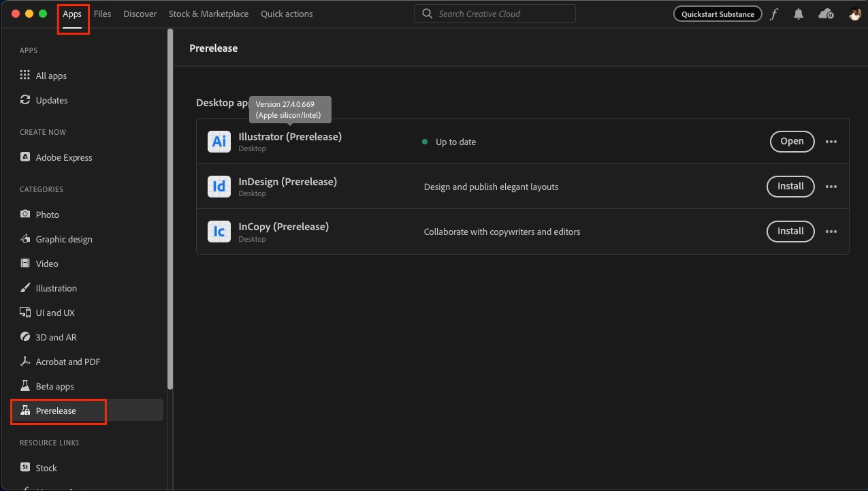Install InDesign (Prerelease)
This screenshot has height=491, width=868.
790,187
